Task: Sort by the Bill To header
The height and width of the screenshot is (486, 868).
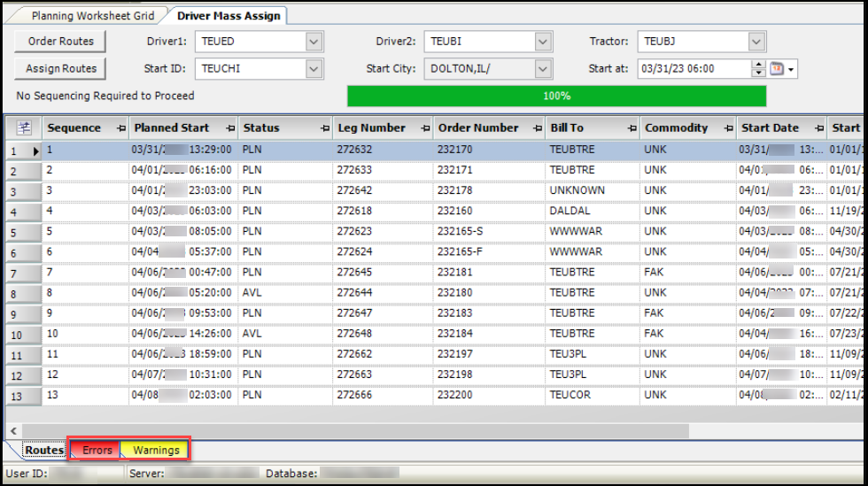Action: coord(567,127)
